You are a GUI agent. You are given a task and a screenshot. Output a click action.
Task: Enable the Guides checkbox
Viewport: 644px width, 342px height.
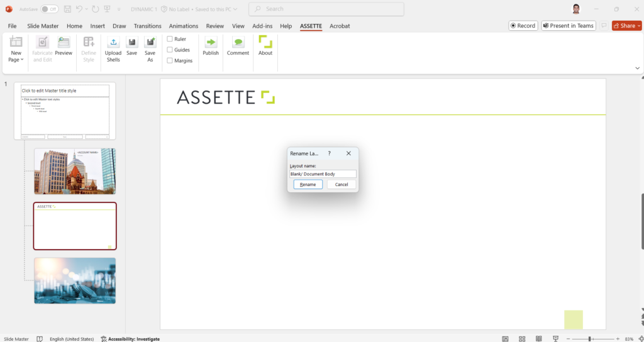170,50
